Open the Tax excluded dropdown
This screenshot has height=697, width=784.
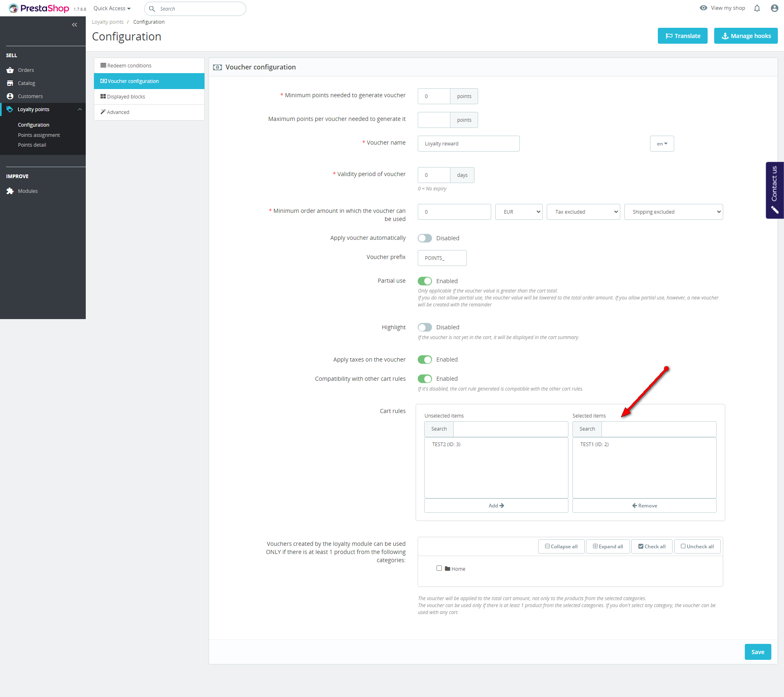coord(583,212)
